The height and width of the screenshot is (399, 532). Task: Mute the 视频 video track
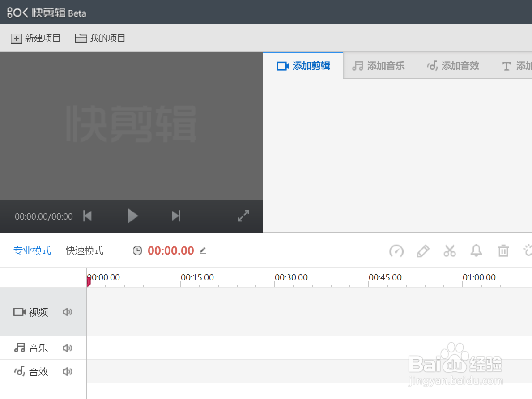coord(68,312)
